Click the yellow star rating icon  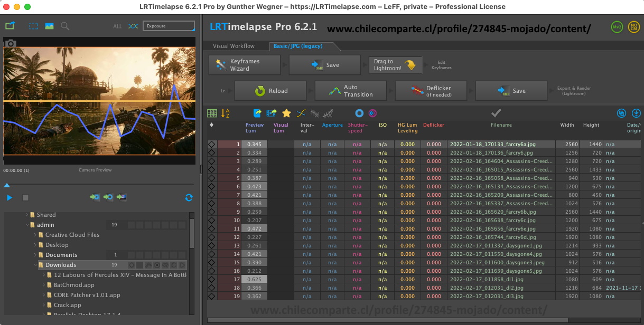[x=286, y=113]
